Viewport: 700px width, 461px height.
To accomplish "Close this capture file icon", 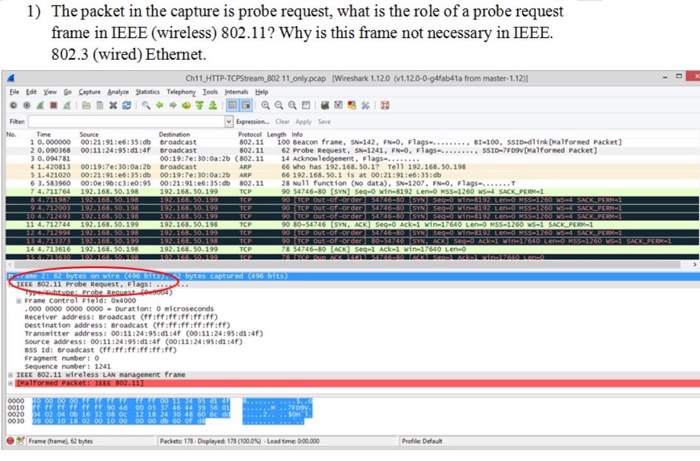I will click(113, 105).
